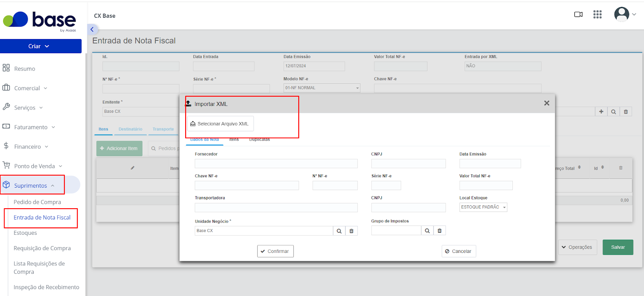Click Adicionar Item button
This screenshot has width=644, height=296.
(119, 148)
